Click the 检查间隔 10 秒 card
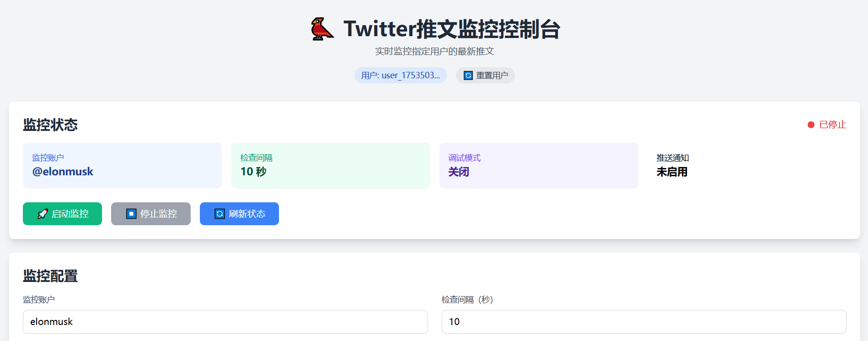This screenshot has width=868, height=341. (x=331, y=166)
